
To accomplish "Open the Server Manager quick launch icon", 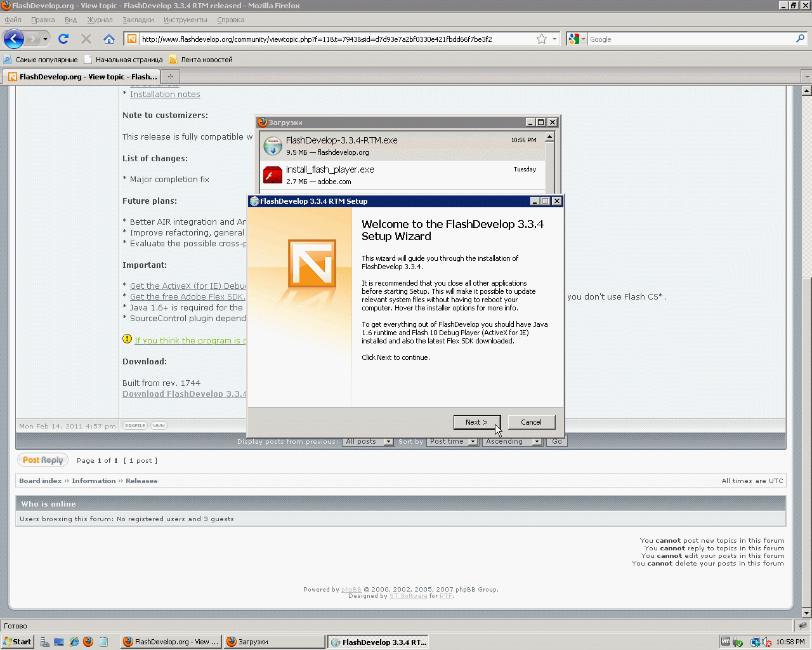I will 44,642.
